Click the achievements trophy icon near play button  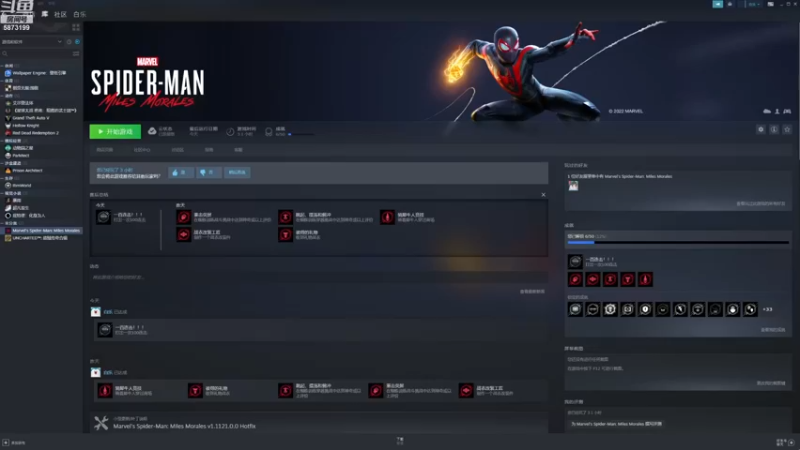[269, 132]
